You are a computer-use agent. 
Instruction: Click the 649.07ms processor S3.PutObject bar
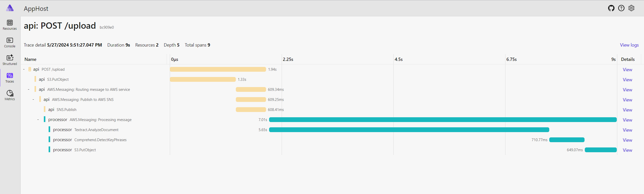point(601,150)
